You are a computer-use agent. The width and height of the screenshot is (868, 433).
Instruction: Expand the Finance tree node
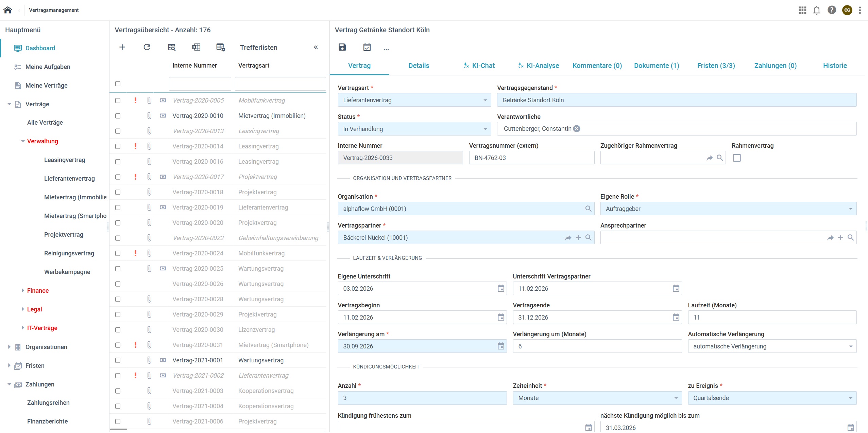23,290
